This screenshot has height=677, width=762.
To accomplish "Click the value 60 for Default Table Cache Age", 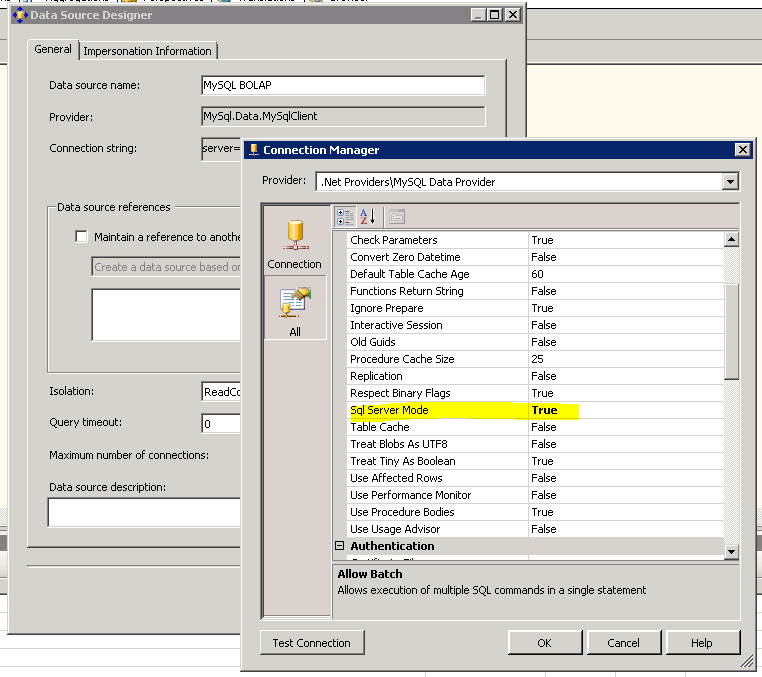I will 537,274.
